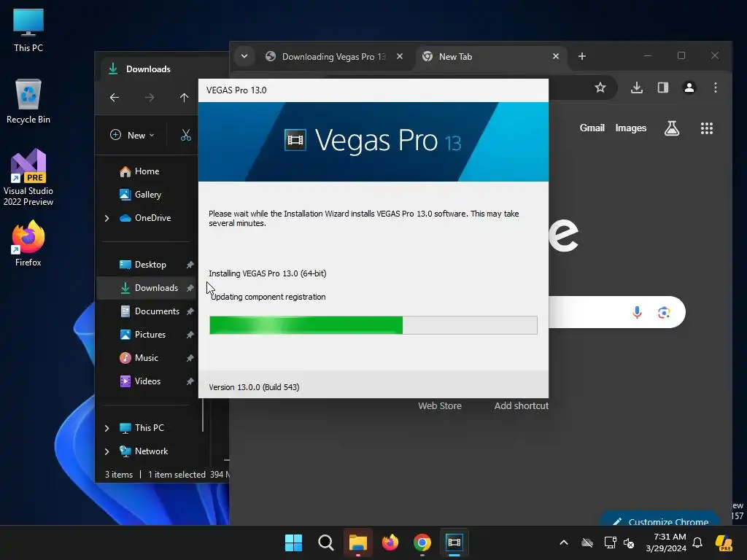
Task: Switch to the Downloading Vegas Pro tab
Action: (333, 57)
